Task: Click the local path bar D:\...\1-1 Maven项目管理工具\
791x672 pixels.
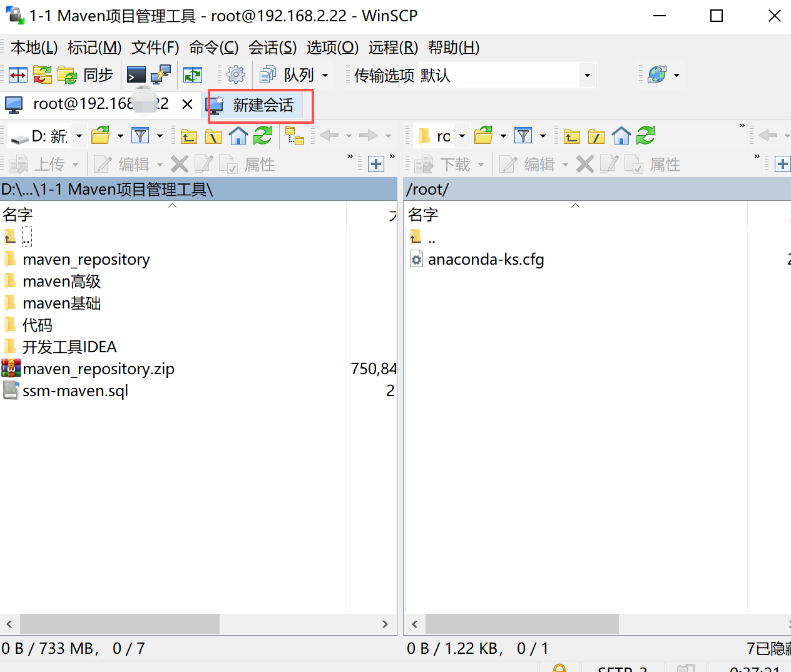Action: click(198, 189)
